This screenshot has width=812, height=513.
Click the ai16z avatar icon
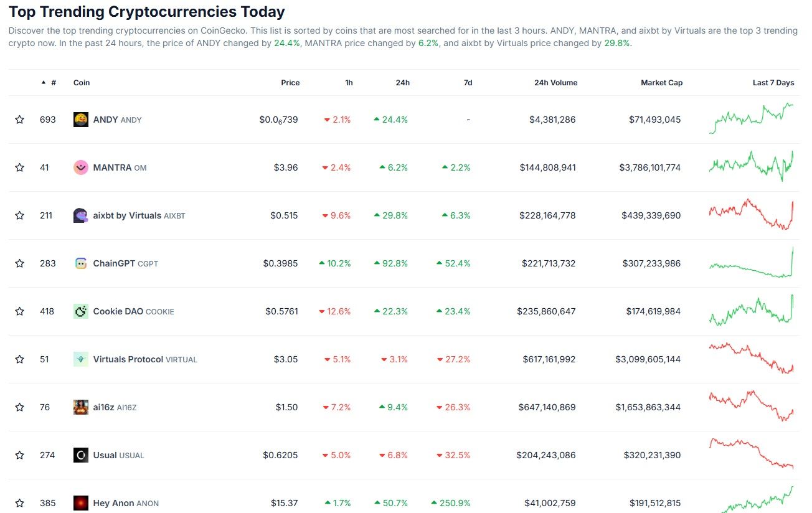click(81, 407)
